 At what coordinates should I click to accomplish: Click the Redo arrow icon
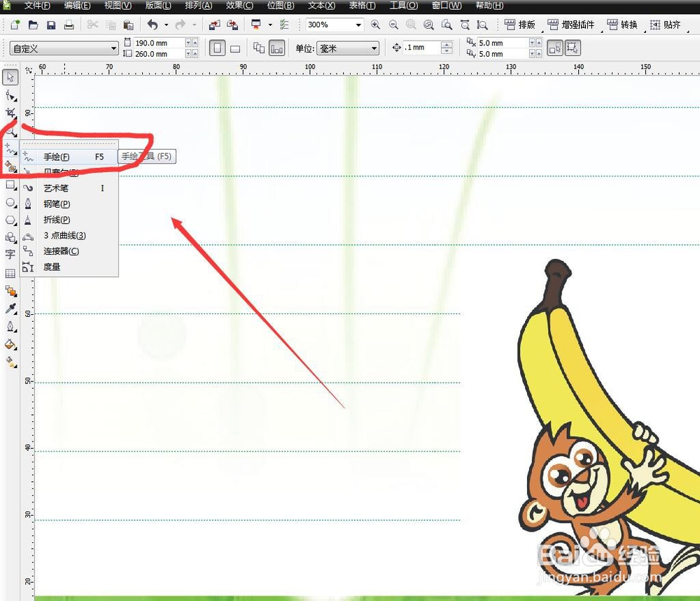click(181, 24)
